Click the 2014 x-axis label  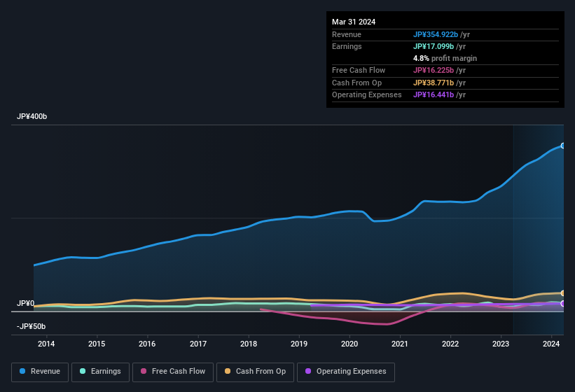46,344
